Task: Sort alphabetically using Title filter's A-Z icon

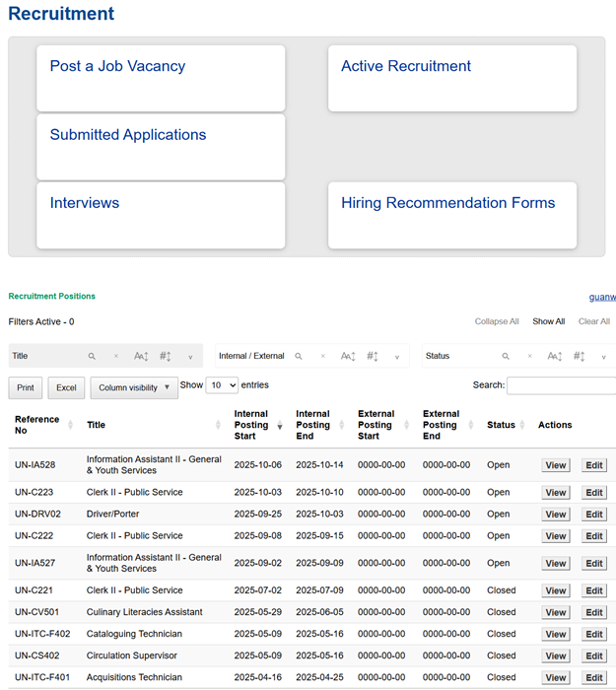Action: point(141,356)
